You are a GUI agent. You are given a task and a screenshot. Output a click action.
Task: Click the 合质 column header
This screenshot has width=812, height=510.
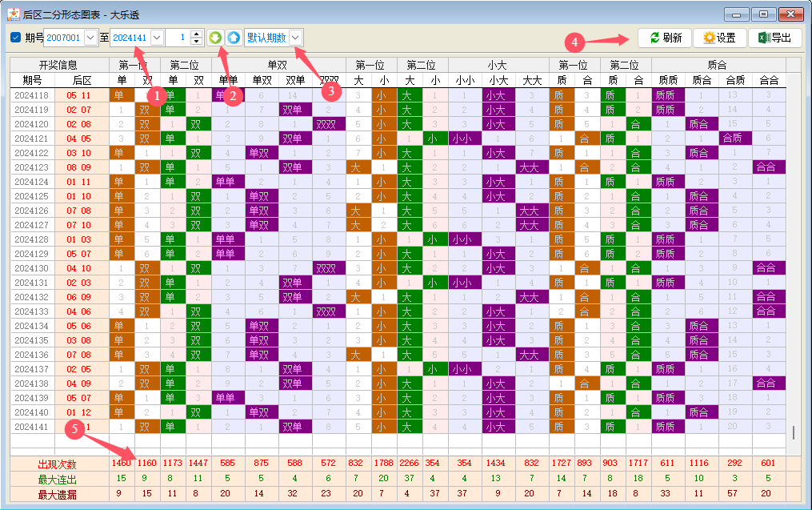click(735, 80)
